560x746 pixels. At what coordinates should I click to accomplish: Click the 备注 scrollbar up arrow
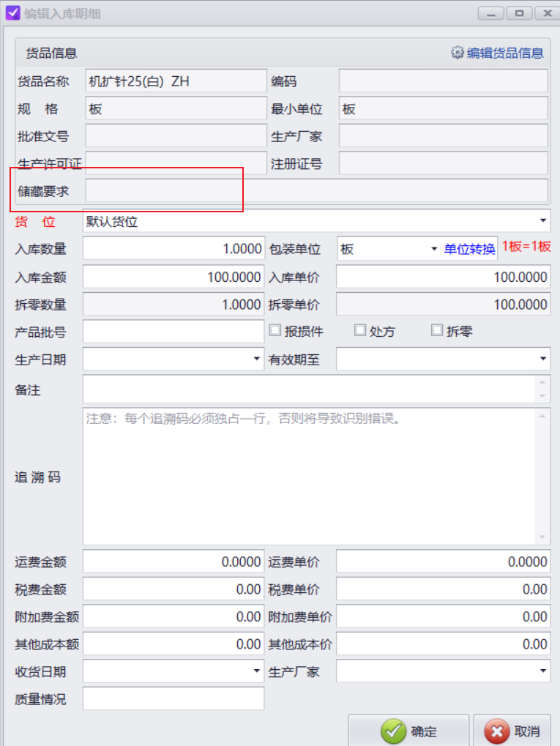(x=542, y=381)
